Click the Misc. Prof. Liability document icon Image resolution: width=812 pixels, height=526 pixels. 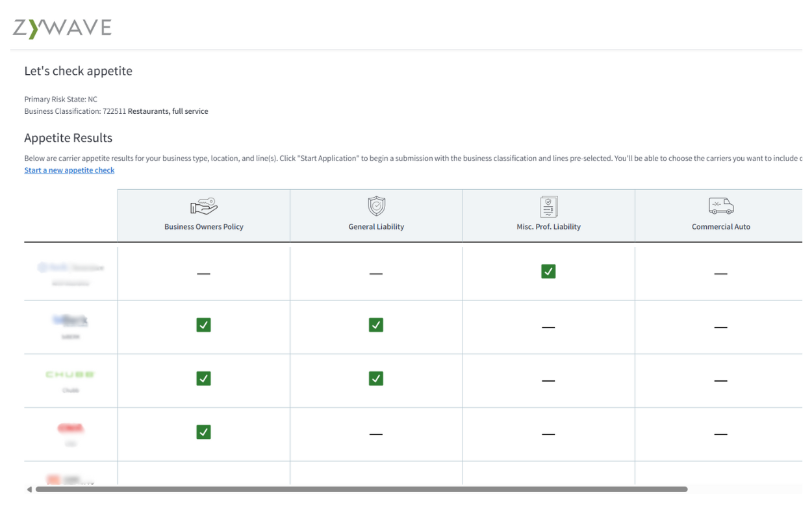(x=548, y=207)
